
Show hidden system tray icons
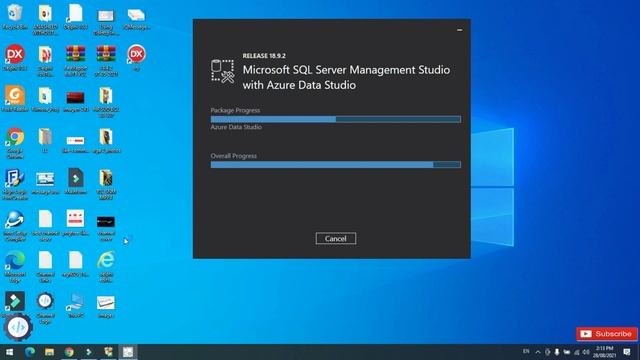[538, 352]
